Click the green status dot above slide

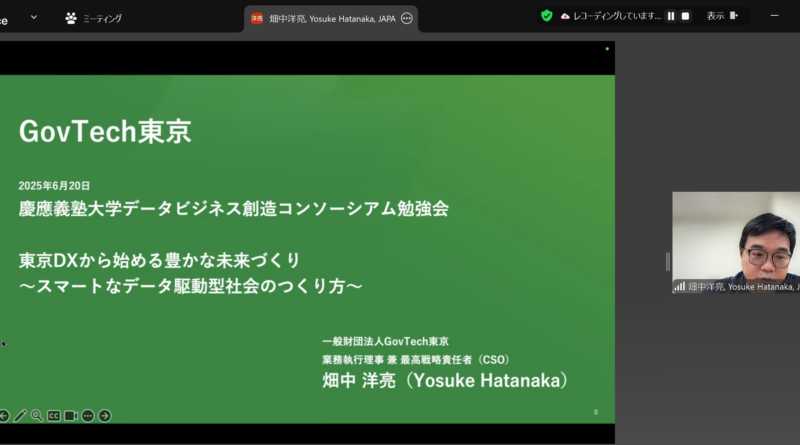point(607,49)
